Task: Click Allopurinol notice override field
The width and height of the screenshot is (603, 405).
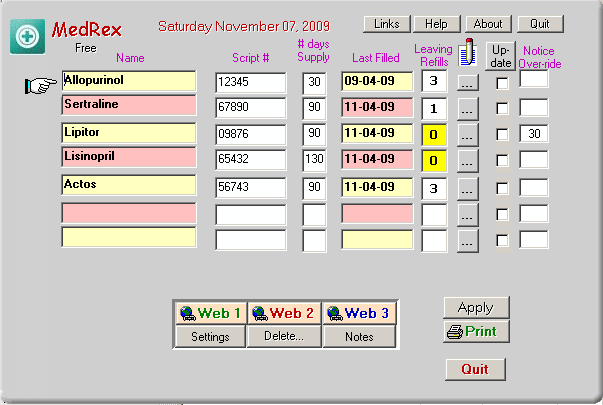Action: click(x=534, y=79)
